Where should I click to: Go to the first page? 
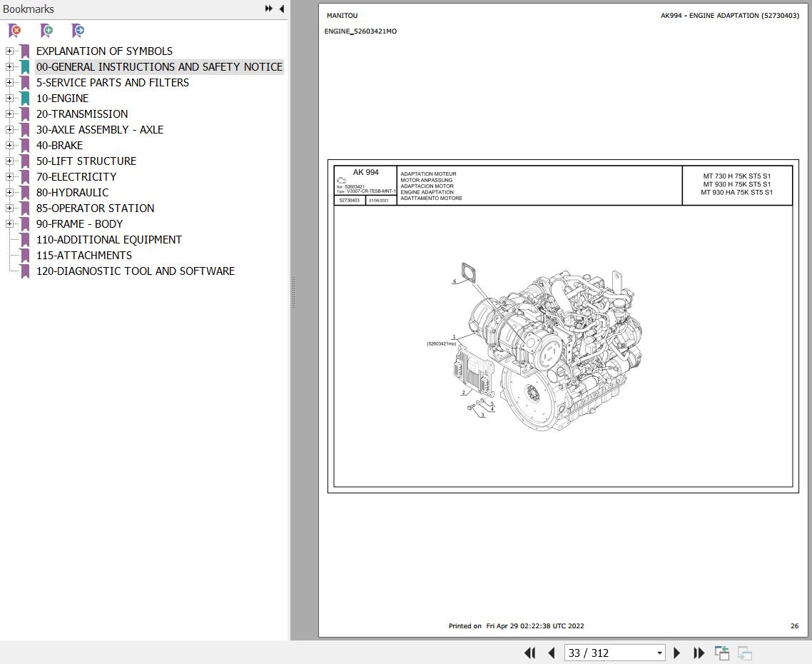(529, 653)
